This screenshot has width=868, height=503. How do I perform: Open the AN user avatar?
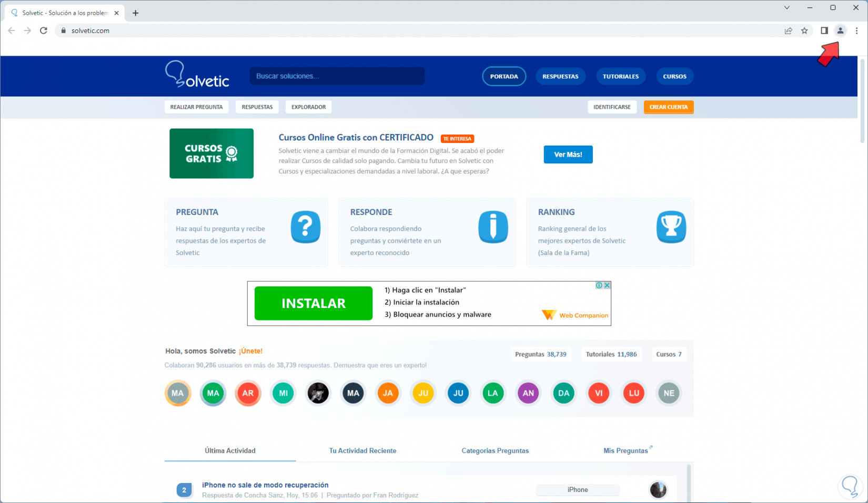point(528,393)
